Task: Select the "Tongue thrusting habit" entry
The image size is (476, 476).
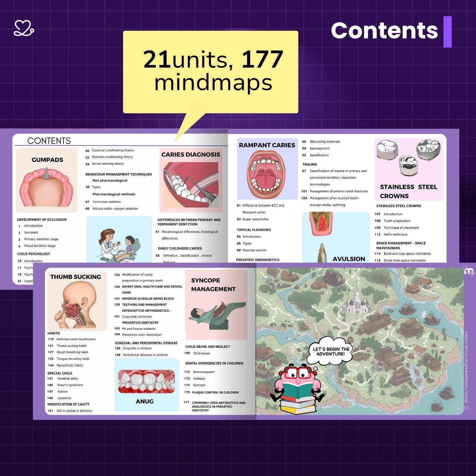Action: (x=73, y=359)
